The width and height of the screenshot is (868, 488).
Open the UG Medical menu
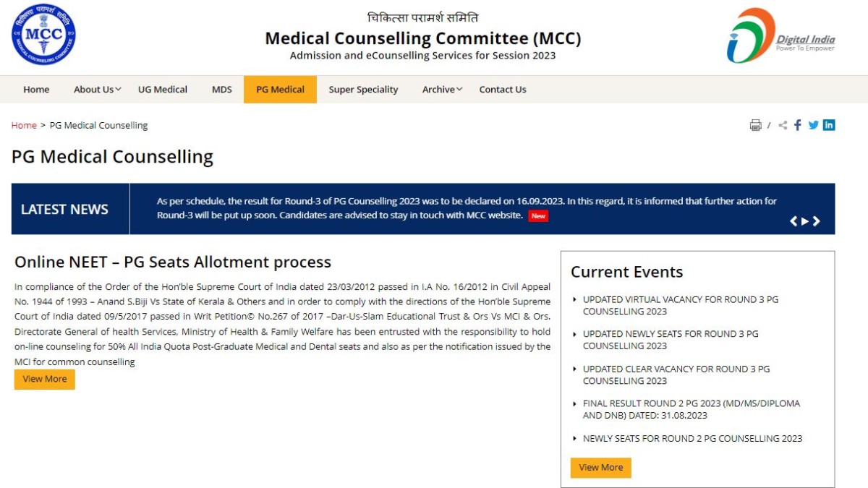[163, 90]
